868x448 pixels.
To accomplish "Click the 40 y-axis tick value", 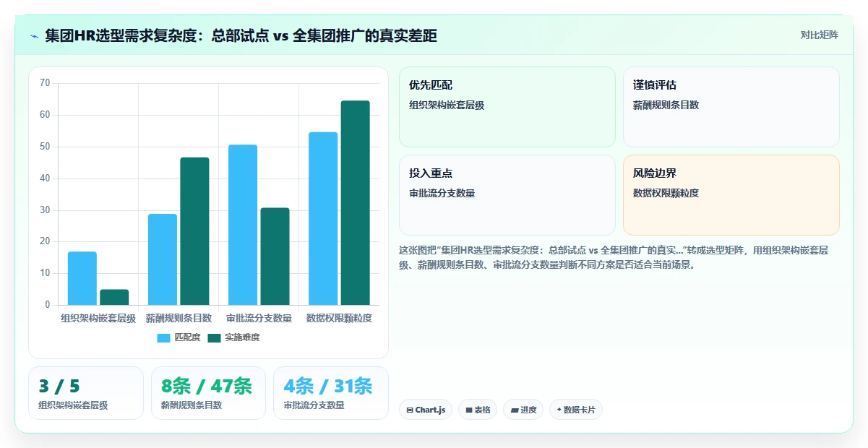I will coord(45,178).
